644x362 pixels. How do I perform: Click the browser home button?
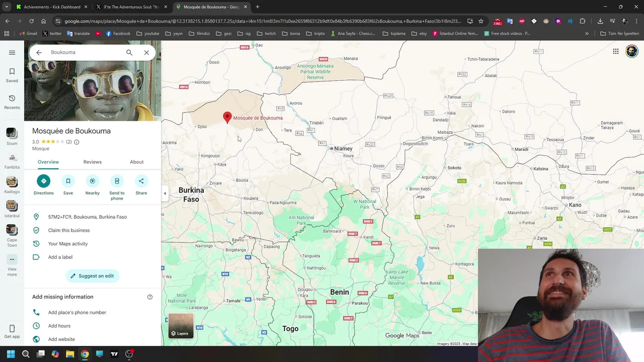pyautogui.click(x=44, y=21)
